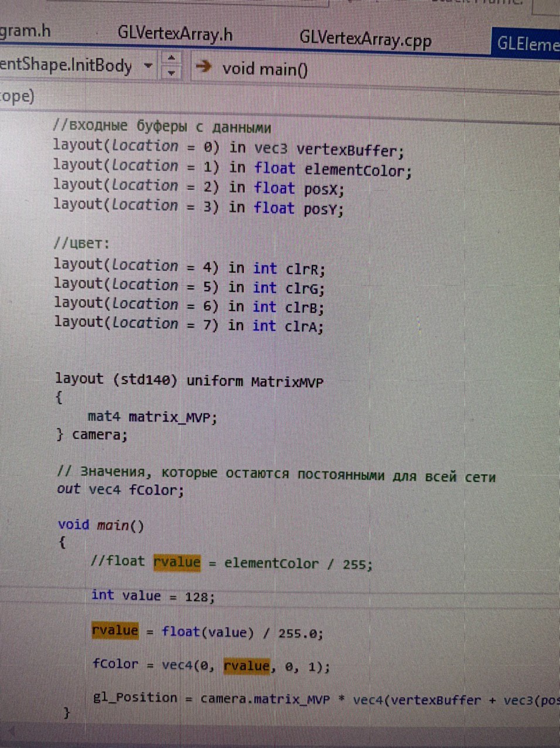Click '(std140)' in the layout uniform line

click(145, 379)
